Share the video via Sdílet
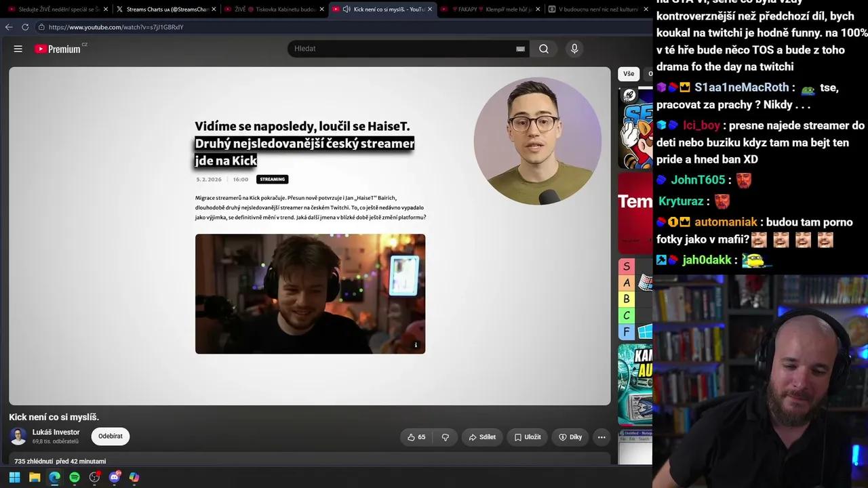868x488 pixels. [482, 437]
